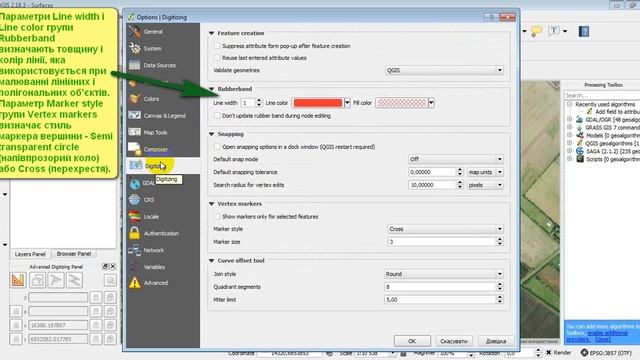Click the EPSG:3857 CRS status icon
The height and width of the screenshot is (360, 640).
[x=584, y=352]
